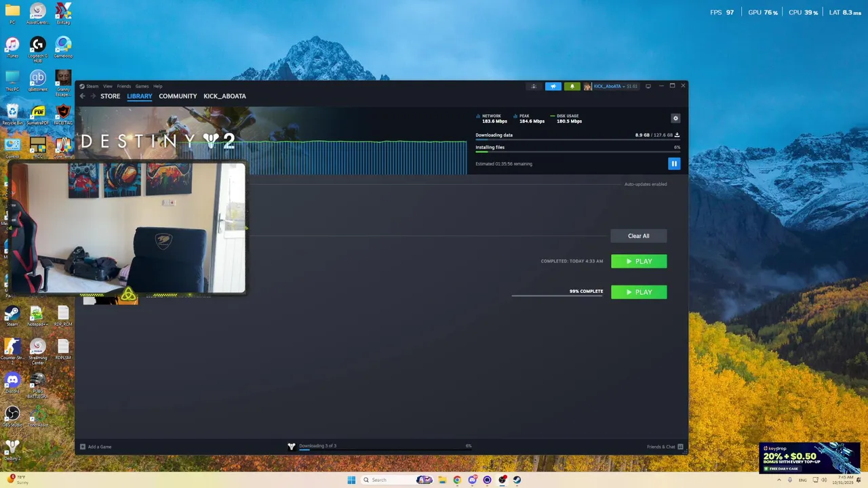This screenshot has height=488, width=868.
Task: Open Steam friends icon in title bar
Action: point(534,86)
